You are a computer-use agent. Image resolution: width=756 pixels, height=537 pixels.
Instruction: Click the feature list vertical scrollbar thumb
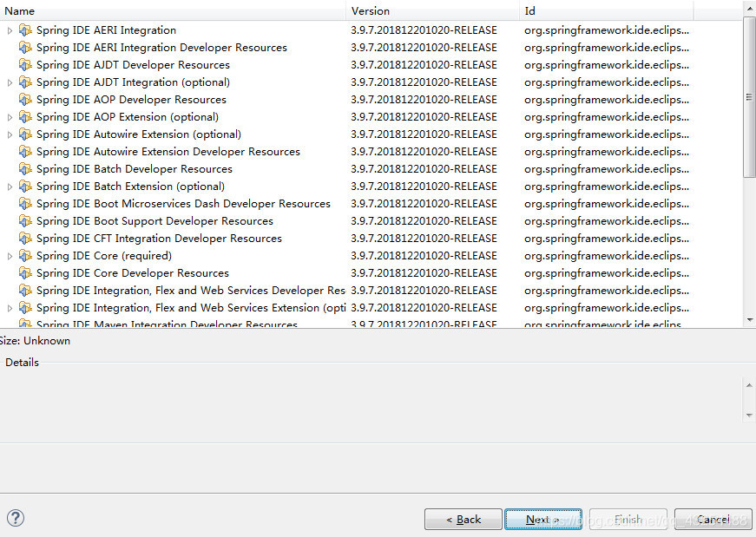[749, 96]
